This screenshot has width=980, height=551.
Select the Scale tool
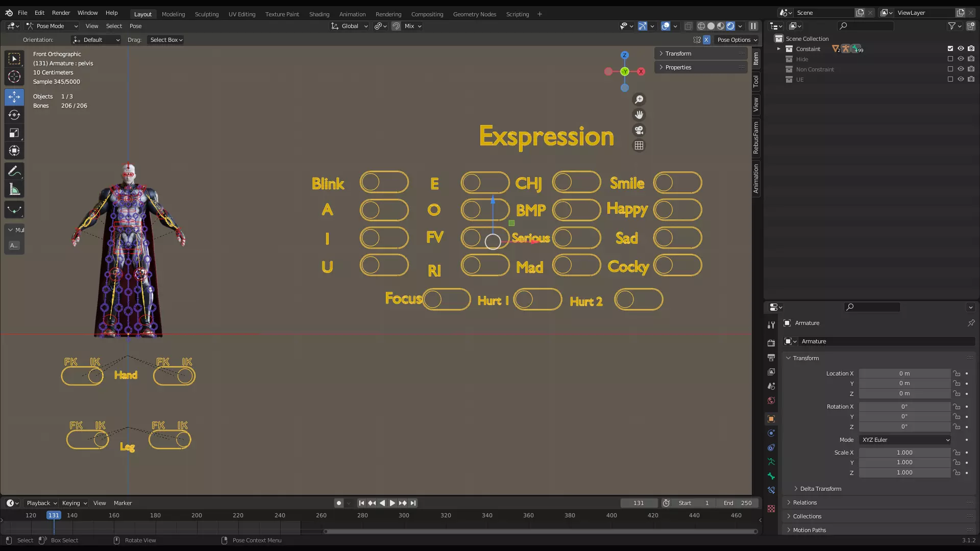point(14,133)
